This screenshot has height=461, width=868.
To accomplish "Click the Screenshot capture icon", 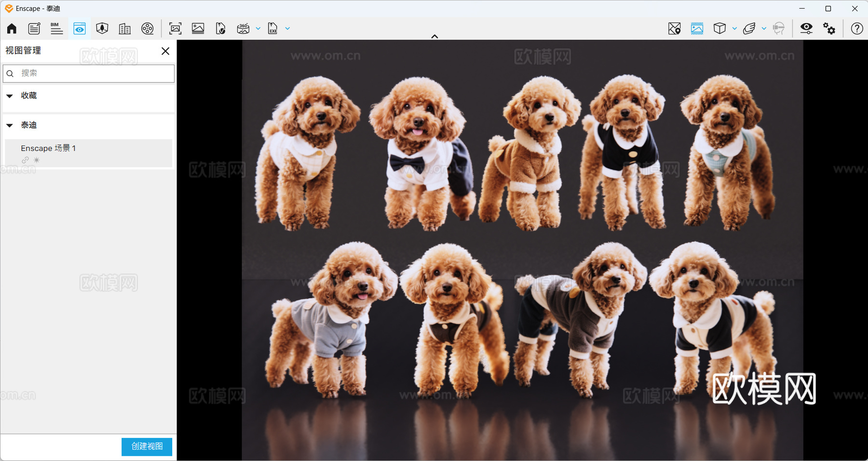I will 175,28.
